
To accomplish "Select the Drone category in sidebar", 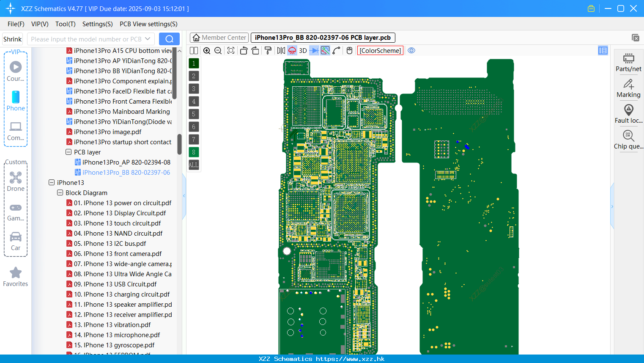I will coord(16,181).
